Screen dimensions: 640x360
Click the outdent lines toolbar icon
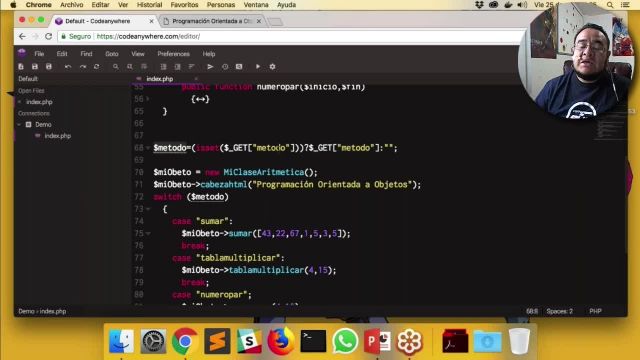pyautogui.click(x=178, y=67)
